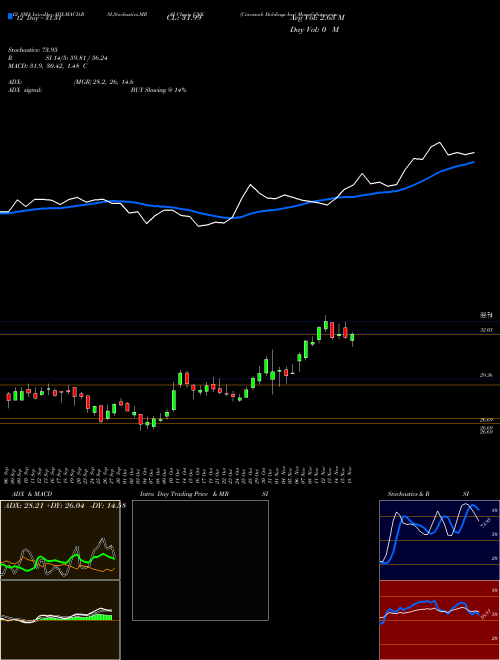This screenshot has width=500, height=660.
Task: Click the "12 Day = 31.31" label
Action: click(x=39, y=18)
